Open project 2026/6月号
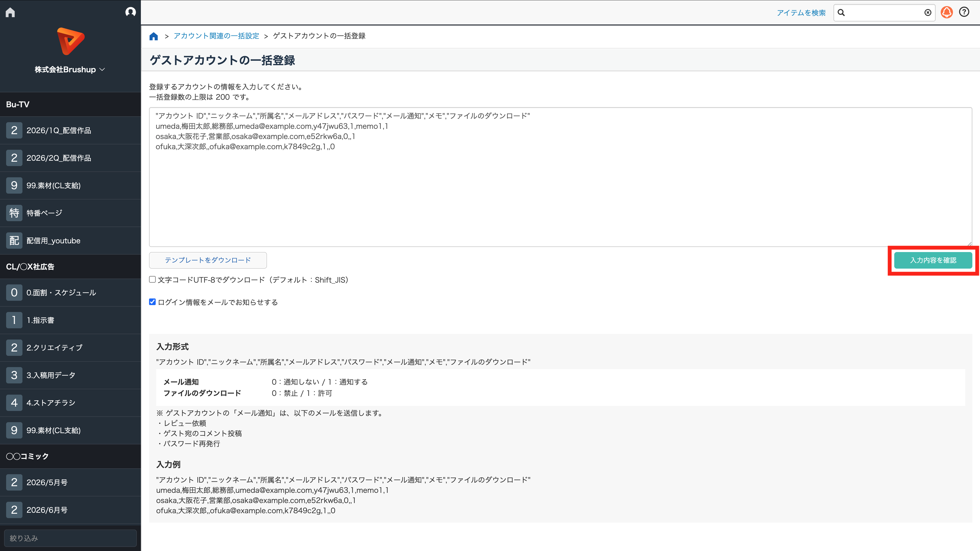980x551 pixels. (x=70, y=510)
